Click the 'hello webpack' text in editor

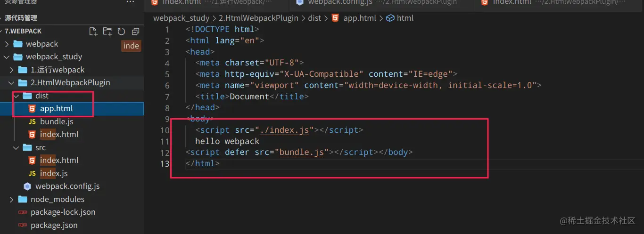click(227, 141)
